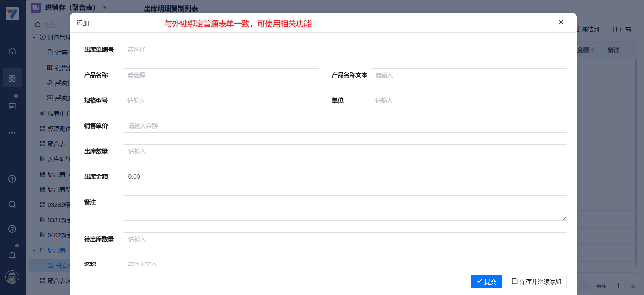The width and height of the screenshot is (644, 295).
Task: Click the 单位 input field
Action: coord(469,100)
